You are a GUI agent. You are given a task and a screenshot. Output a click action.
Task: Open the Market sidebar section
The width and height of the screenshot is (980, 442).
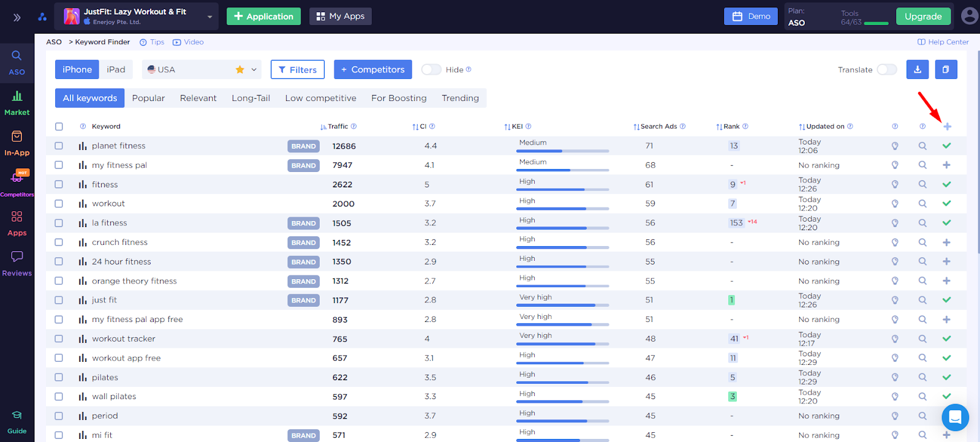pyautogui.click(x=17, y=103)
